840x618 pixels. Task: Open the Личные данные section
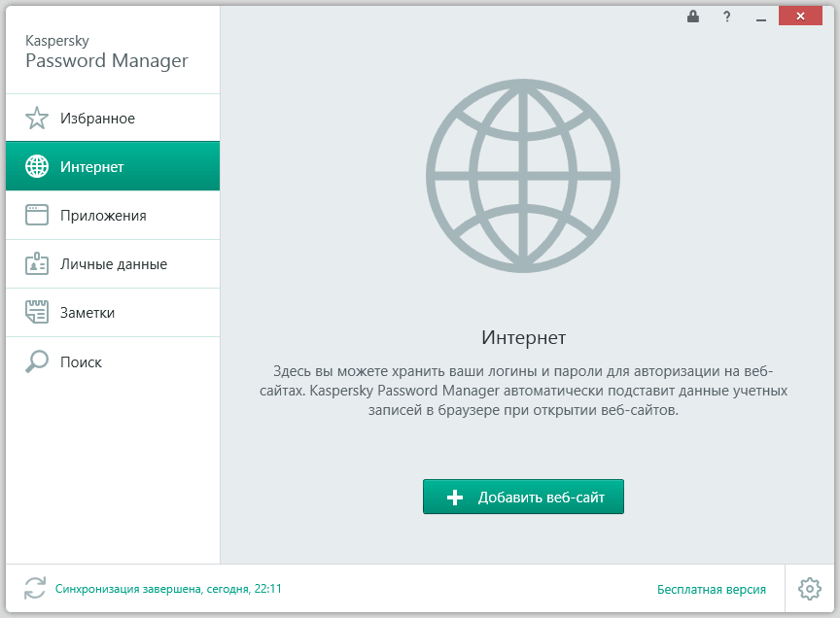tap(105, 263)
